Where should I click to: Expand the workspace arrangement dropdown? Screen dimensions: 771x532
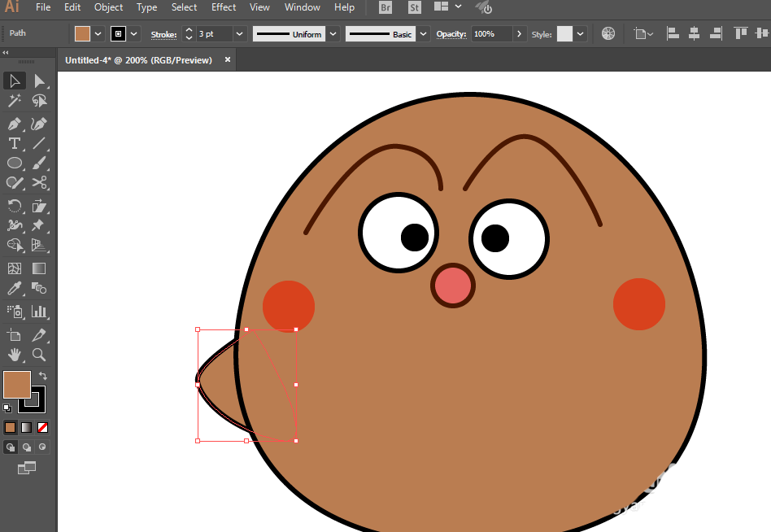coord(458,7)
